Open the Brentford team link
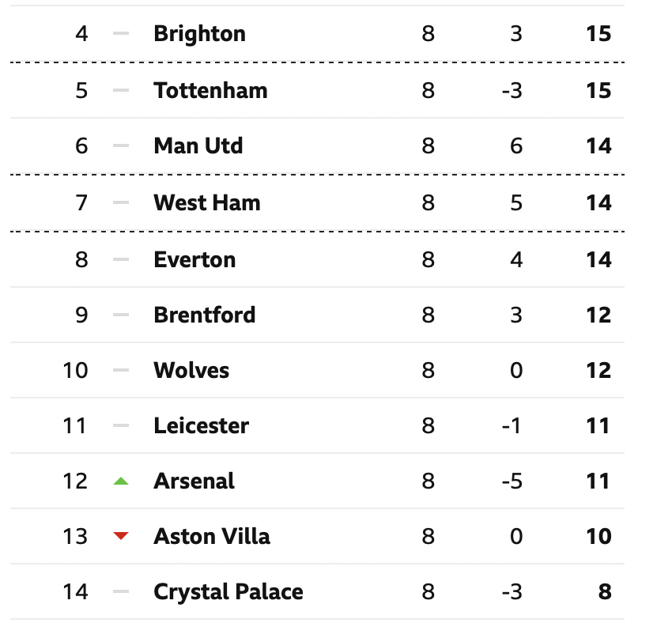Viewport: 672px width, 623px height. tap(205, 315)
